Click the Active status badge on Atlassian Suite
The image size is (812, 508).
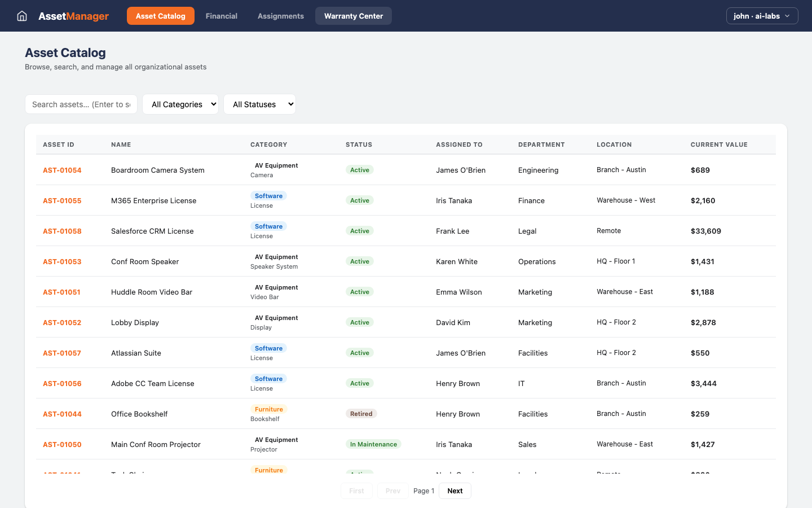click(359, 352)
